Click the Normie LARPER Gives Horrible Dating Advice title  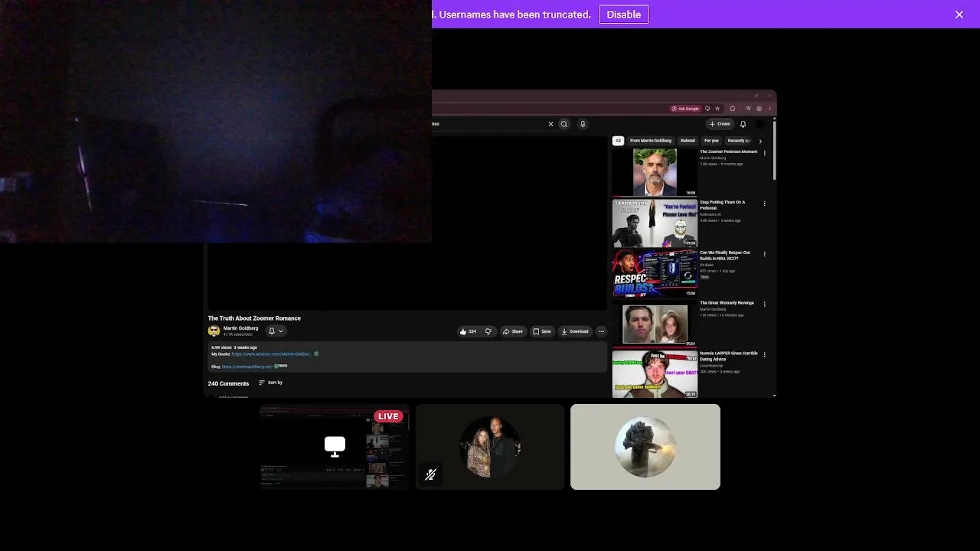728,357
